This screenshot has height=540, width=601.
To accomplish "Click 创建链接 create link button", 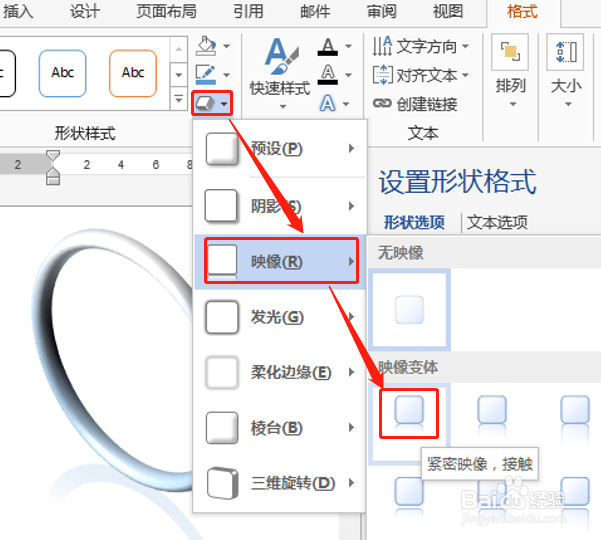I will 415,103.
